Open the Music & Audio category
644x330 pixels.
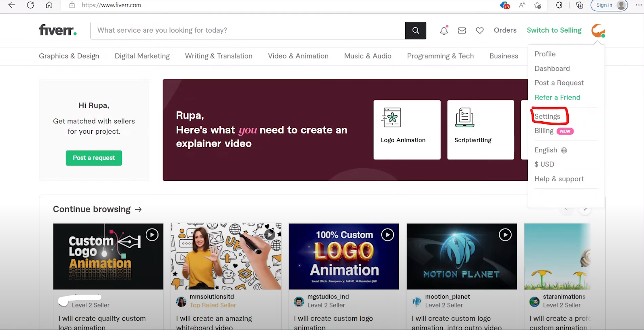[368, 56]
